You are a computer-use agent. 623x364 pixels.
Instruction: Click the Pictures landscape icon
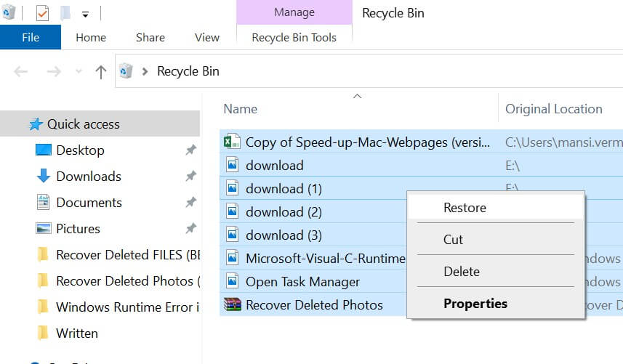[x=44, y=228]
